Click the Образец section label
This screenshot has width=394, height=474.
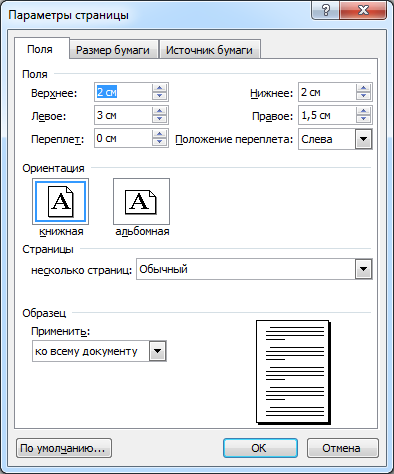[44, 313]
